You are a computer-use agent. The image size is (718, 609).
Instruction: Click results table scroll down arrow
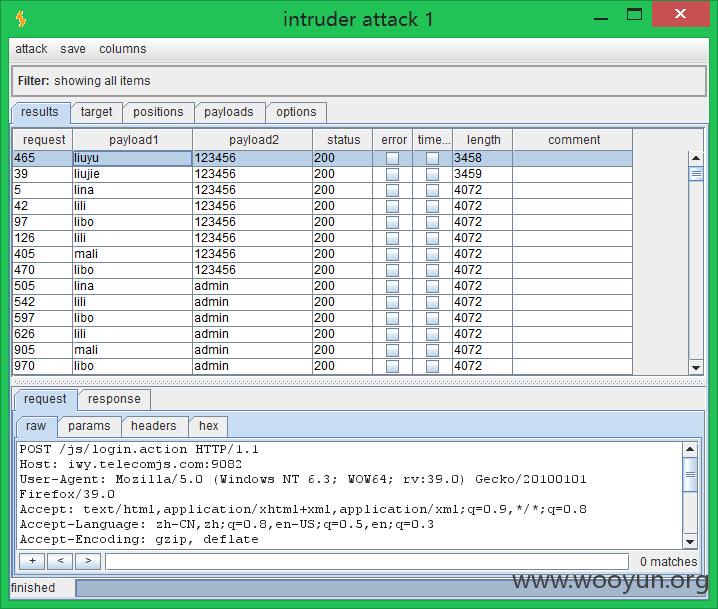(x=696, y=367)
